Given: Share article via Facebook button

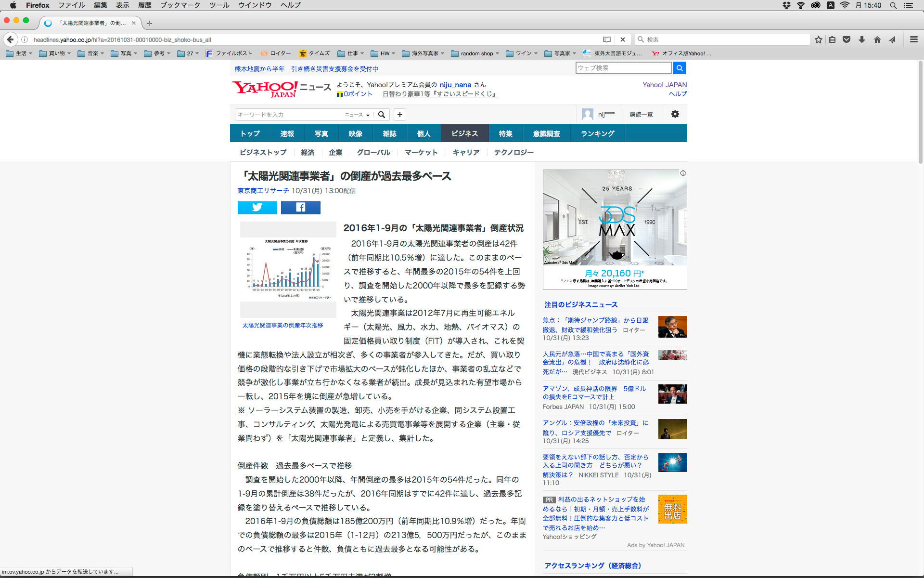Looking at the screenshot, I should 300,207.
